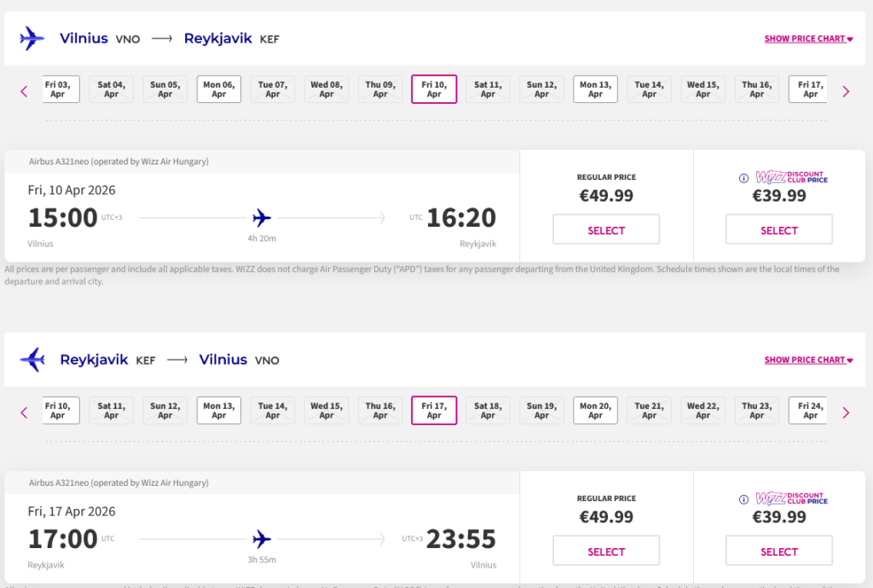Screen dimensions: 873x588
Task: Click the outbound flight airplane icon near Vilnius
Action: (32, 38)
